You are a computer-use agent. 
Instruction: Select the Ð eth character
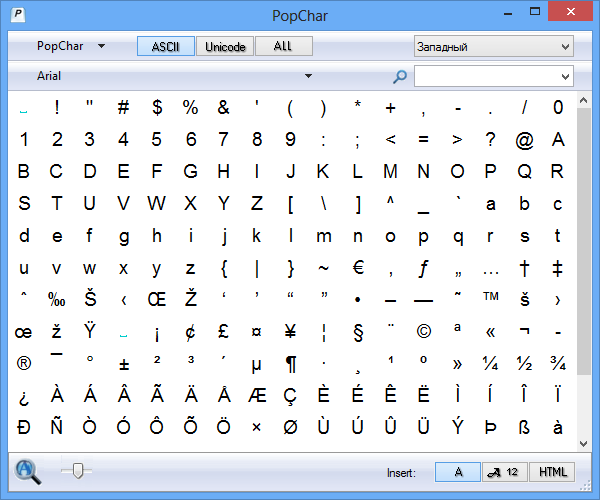[x=24, y=427]
